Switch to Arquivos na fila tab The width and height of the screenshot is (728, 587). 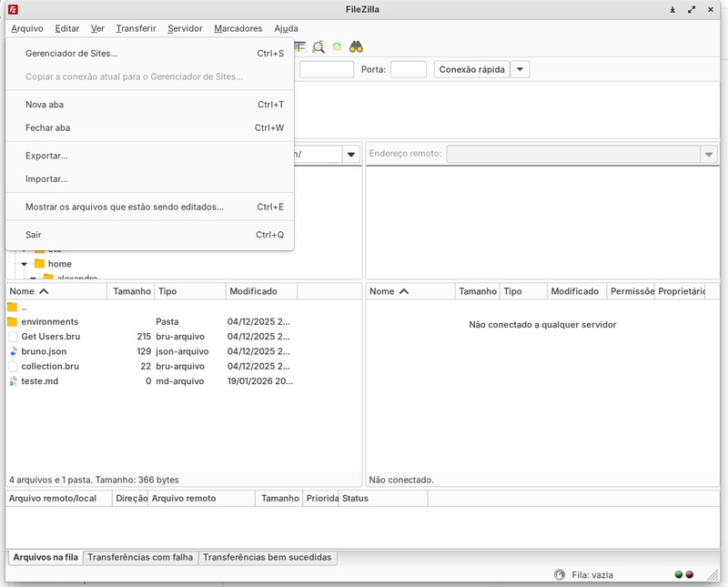click(45, 557)
